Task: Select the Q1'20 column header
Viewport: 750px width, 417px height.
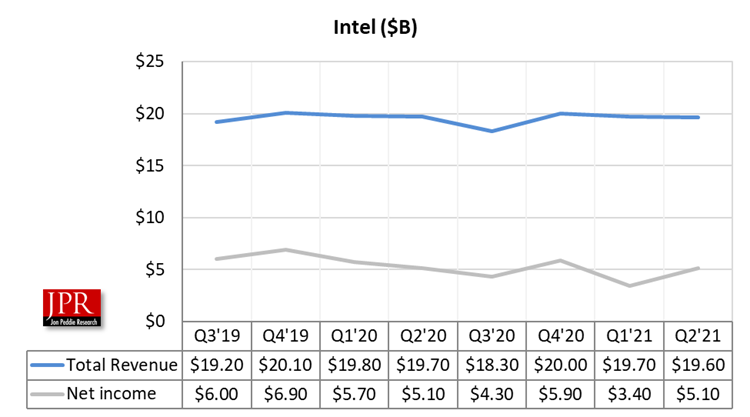Action: point(354,336)
